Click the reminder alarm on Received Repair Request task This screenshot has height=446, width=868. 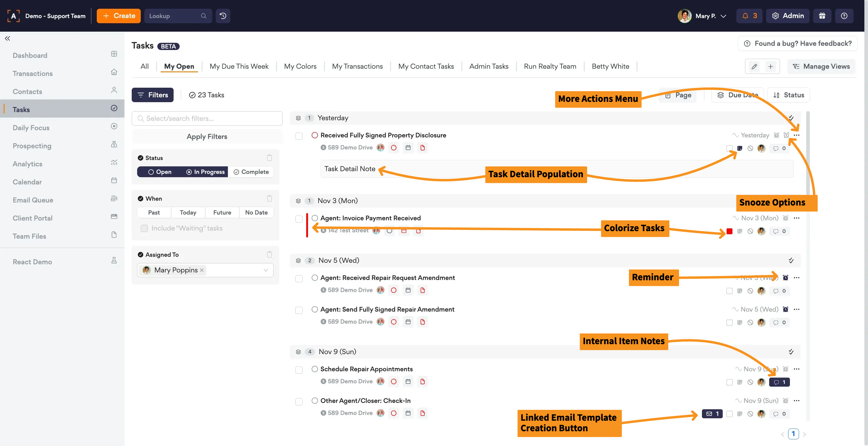pyautogui.click(x=785, y=278)
